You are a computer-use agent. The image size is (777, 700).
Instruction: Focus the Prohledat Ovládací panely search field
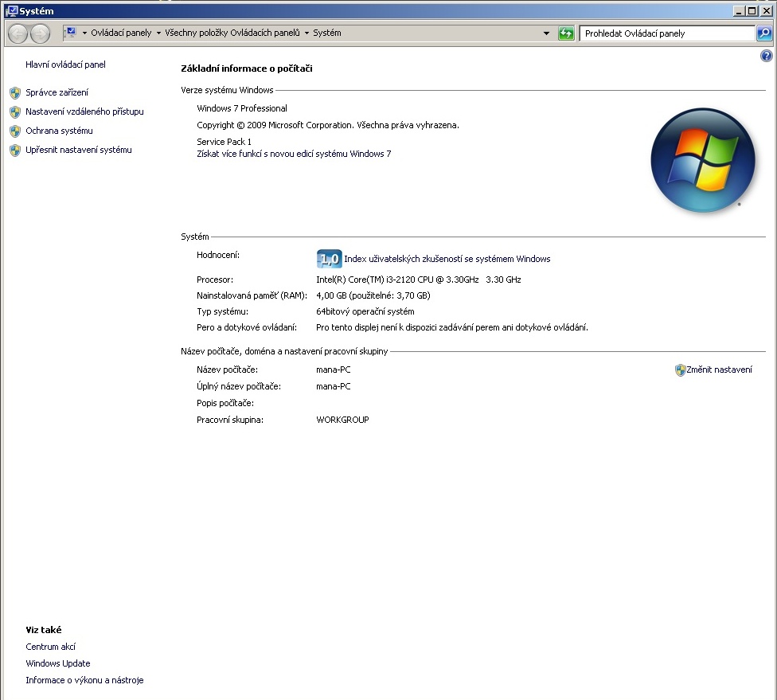point(666,33)
